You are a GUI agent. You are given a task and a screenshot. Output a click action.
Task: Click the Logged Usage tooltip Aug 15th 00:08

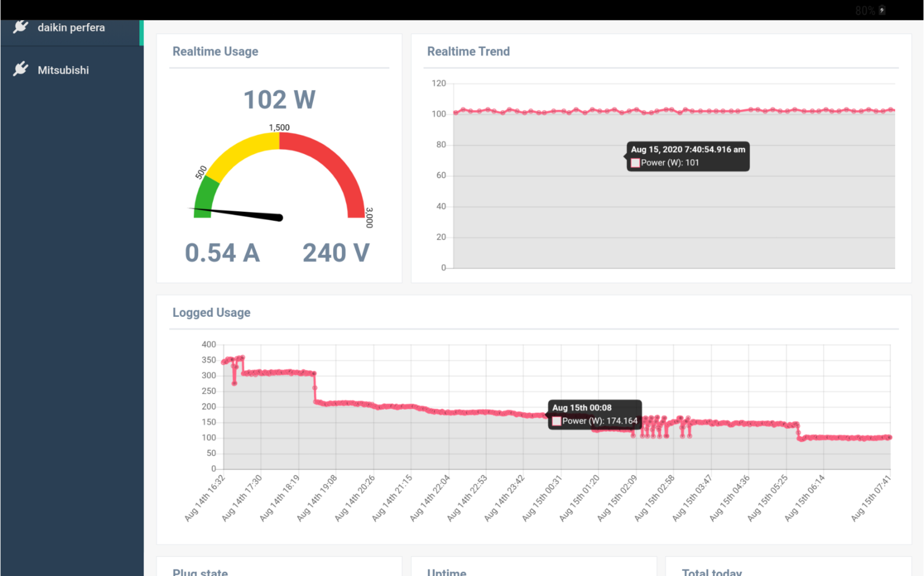pyautogui.click(x=594, y=414)
